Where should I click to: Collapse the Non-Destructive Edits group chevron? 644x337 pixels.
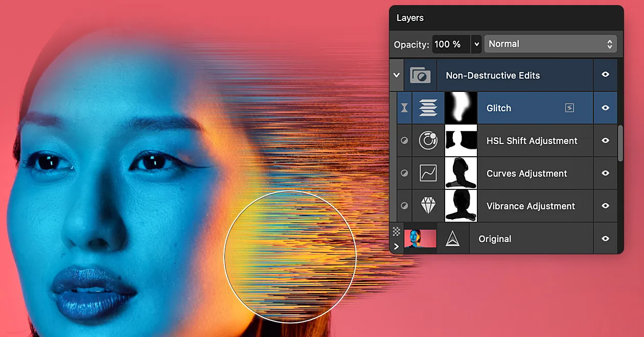(x=397, y=75)
